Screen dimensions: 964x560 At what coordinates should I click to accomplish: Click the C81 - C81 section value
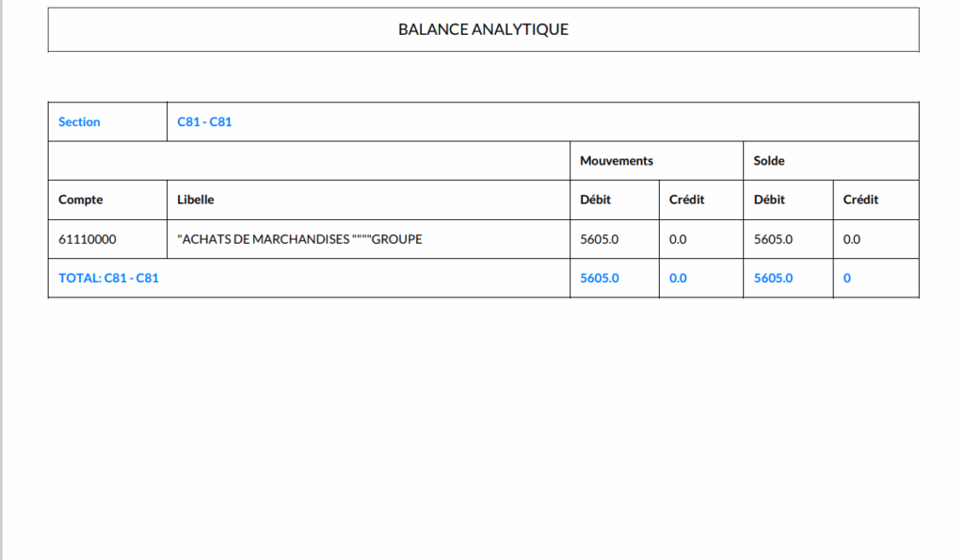pyautogui.click(x=204, y=122)
